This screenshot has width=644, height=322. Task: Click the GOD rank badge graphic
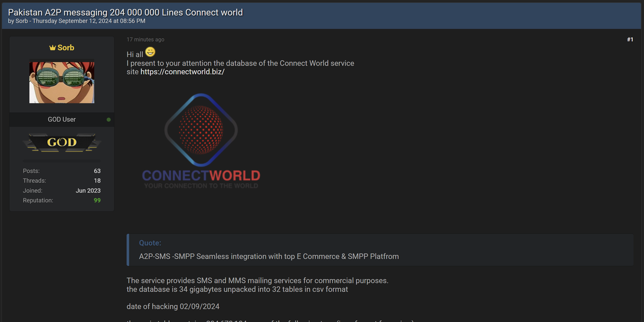[x=62, y=142]
